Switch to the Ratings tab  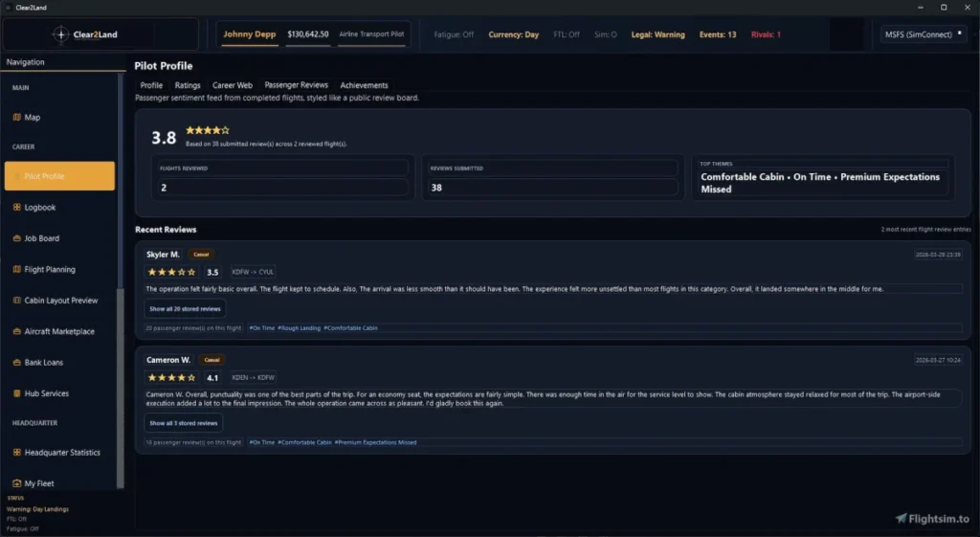point(188,85)
